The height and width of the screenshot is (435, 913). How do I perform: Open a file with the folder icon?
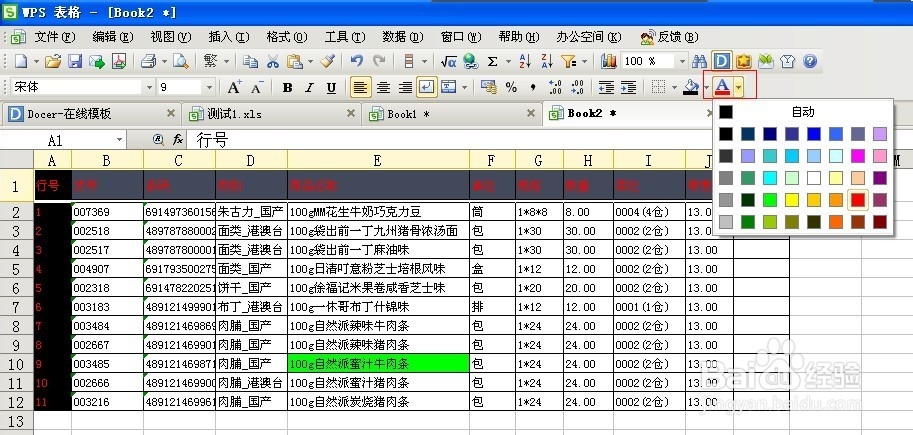tap(53, 61)
